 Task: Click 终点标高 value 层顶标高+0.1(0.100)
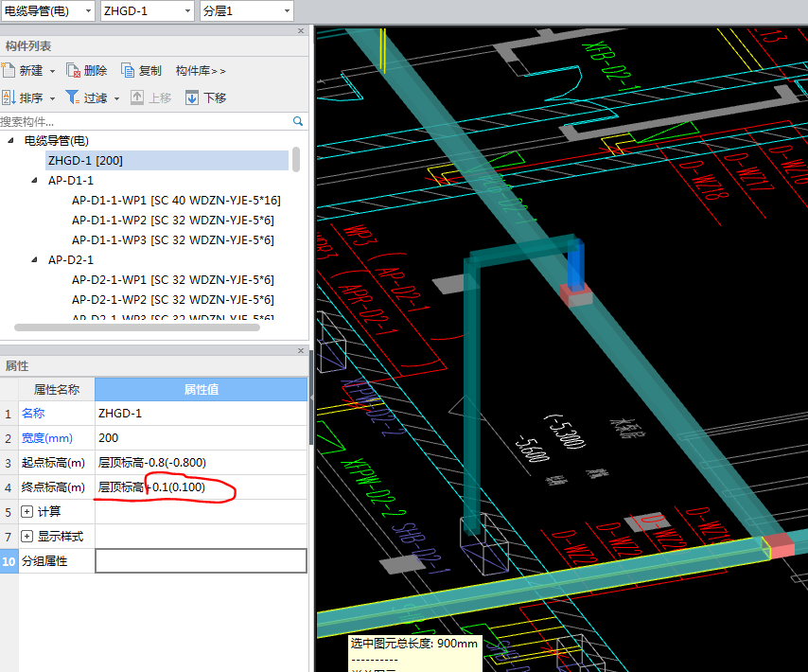pyautogui.click(x=201, y=487)
